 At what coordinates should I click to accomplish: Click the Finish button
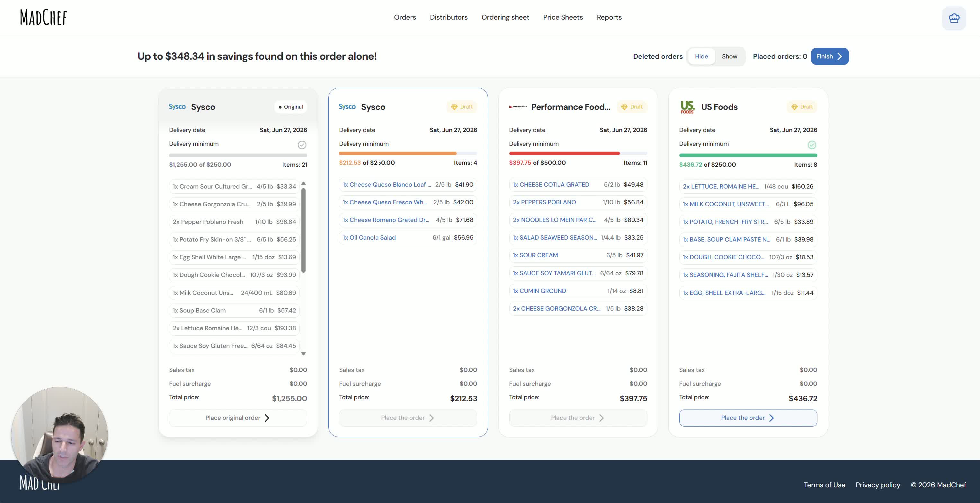click(830, 56)
